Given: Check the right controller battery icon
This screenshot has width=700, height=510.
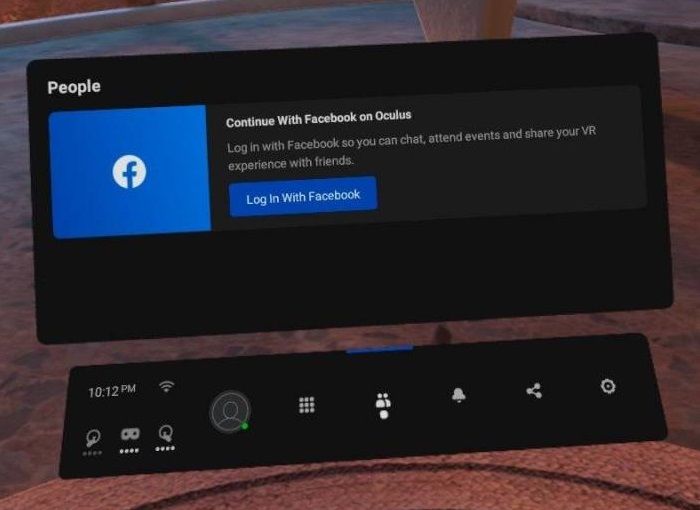Looking at the screenshot, I should (166, 433).
